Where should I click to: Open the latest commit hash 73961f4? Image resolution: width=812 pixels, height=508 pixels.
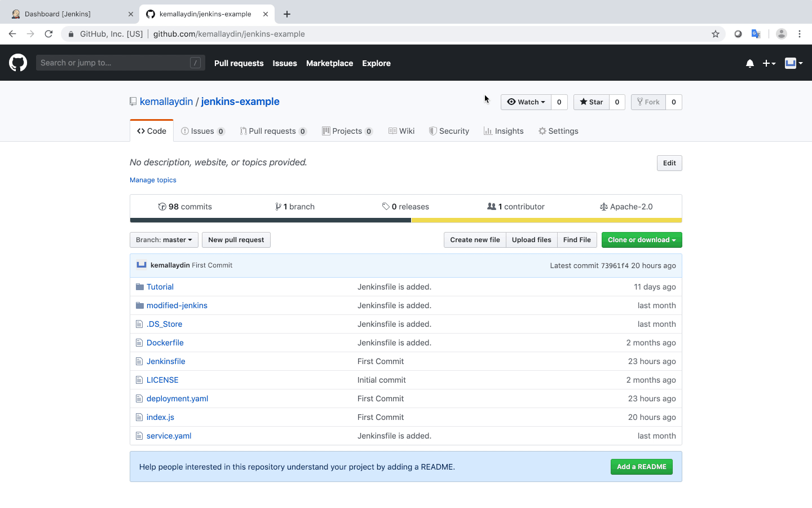615,266
